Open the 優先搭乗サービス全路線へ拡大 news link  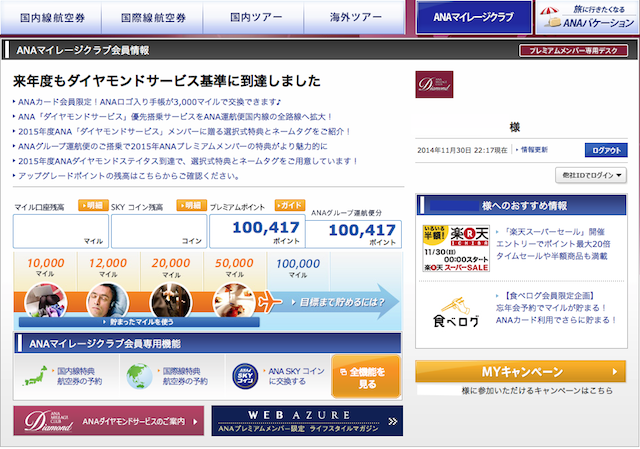pyautogui.click(x=173, y=117)
